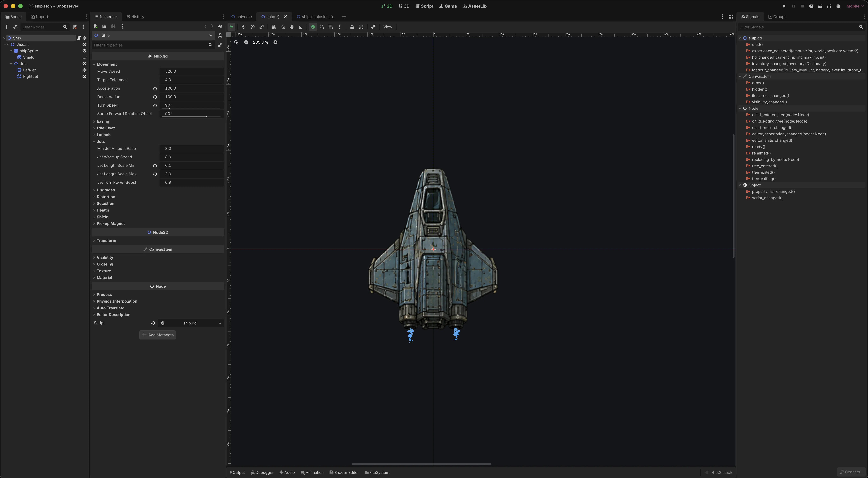This screenshot has height=478, width=868.
Task: Hide the Visuals node via eye icon
Action: coord(85,45)
